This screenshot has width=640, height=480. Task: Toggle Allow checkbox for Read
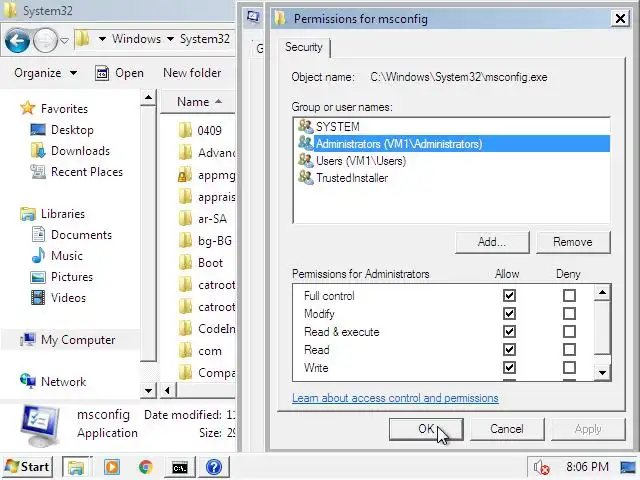509,349
